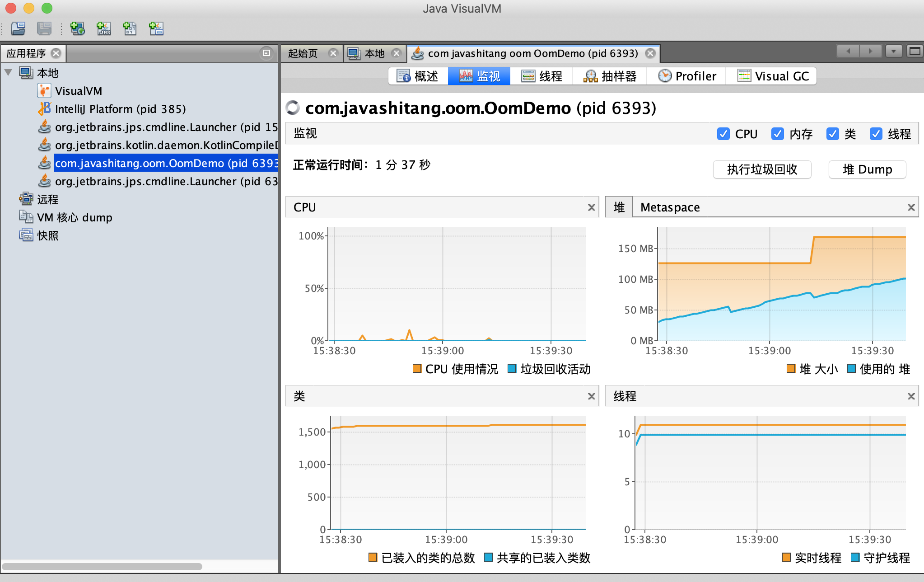Image resolution: width=924 pixels, height=582 pixels.
Task: Select org.jetbrains.kotlin.daemon.KotlinCompileDaemon entry
Action: point(166,145)
